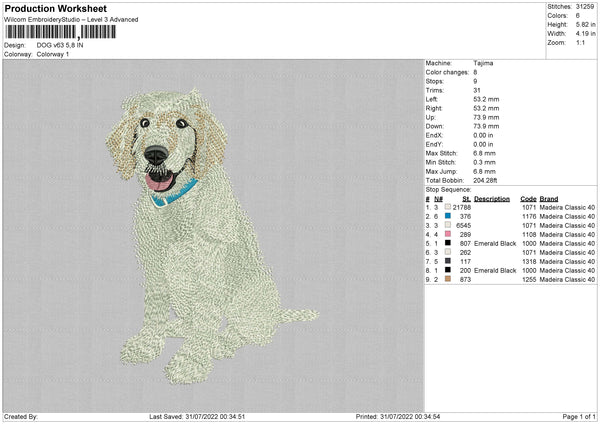600x424 pixels.
Task: Select the Stitches value 31259
Action: coord(585,7)
